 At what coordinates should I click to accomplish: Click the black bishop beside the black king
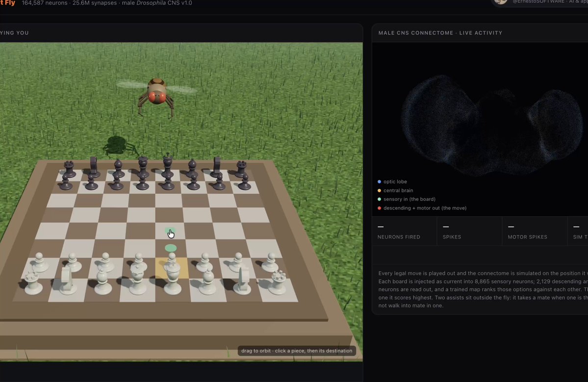(192, 168)
